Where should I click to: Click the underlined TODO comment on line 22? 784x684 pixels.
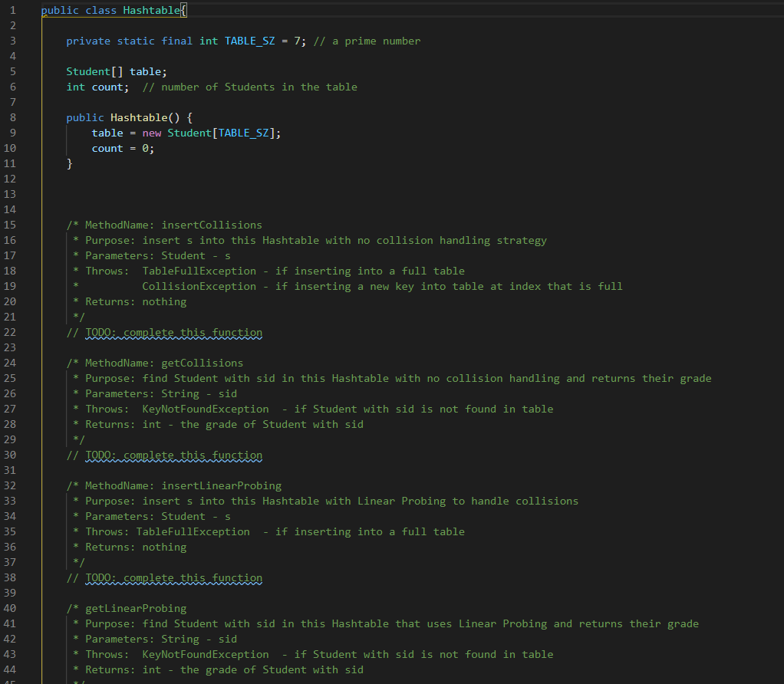click(x=173, y=332)
